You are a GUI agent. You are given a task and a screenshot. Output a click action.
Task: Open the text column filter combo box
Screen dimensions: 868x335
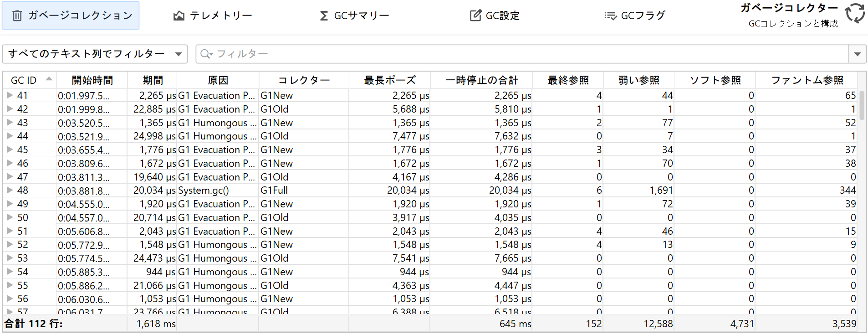coord(95,54)
